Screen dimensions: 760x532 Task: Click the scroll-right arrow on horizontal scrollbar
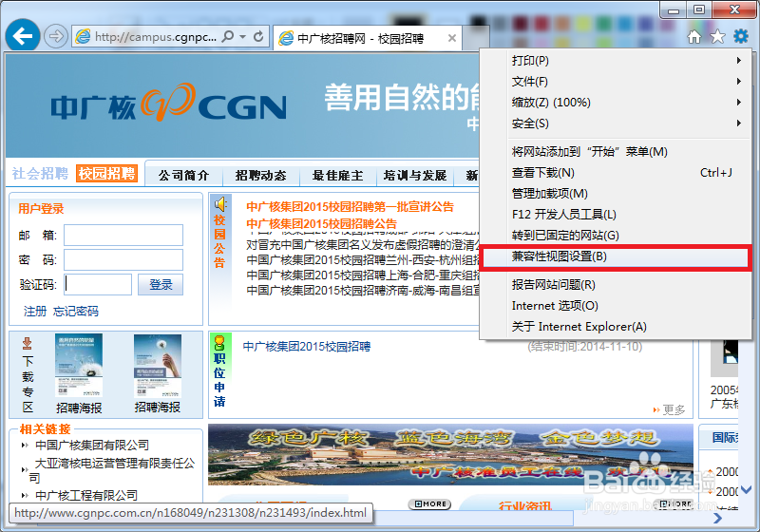click(x=718, y=518)
